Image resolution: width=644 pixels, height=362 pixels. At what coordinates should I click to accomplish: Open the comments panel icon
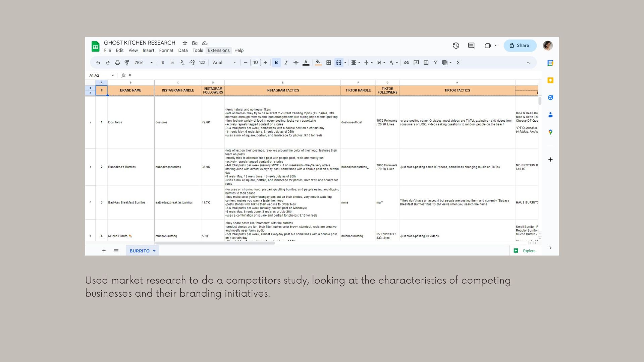tap(471, 46)
